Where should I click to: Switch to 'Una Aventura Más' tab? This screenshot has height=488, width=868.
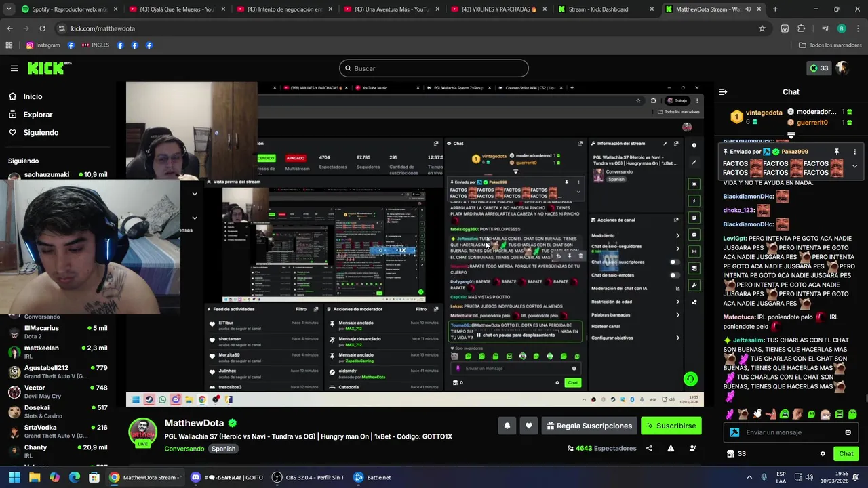[391, 9]
